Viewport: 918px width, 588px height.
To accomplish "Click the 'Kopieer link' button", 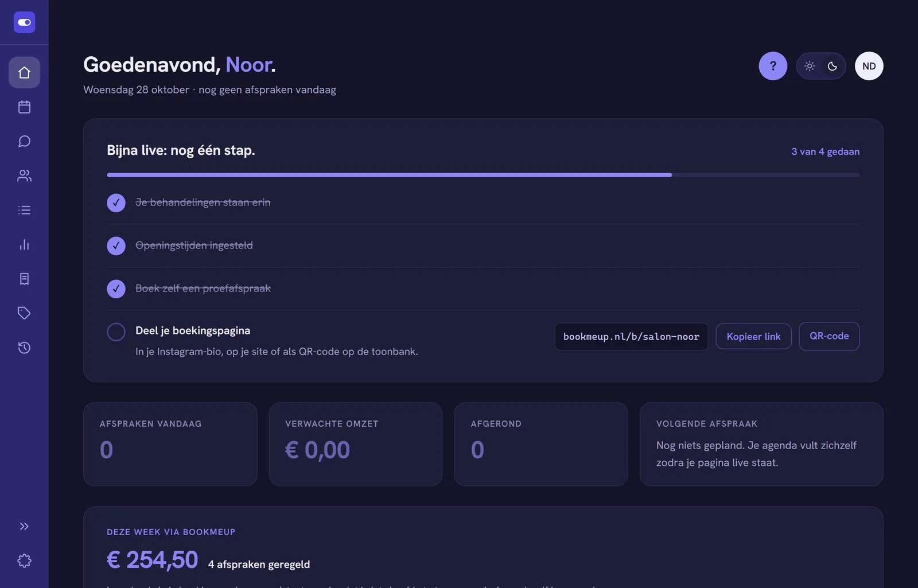I will (753, 336).
